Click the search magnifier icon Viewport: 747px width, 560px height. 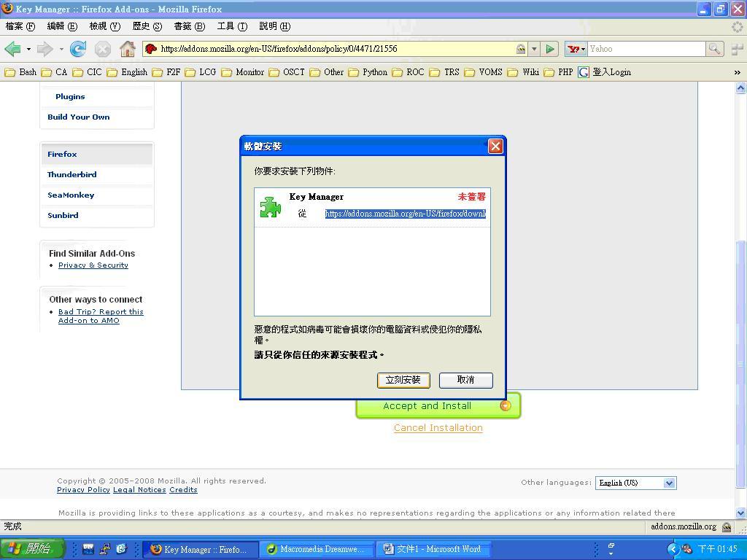(x=715, y=49)
